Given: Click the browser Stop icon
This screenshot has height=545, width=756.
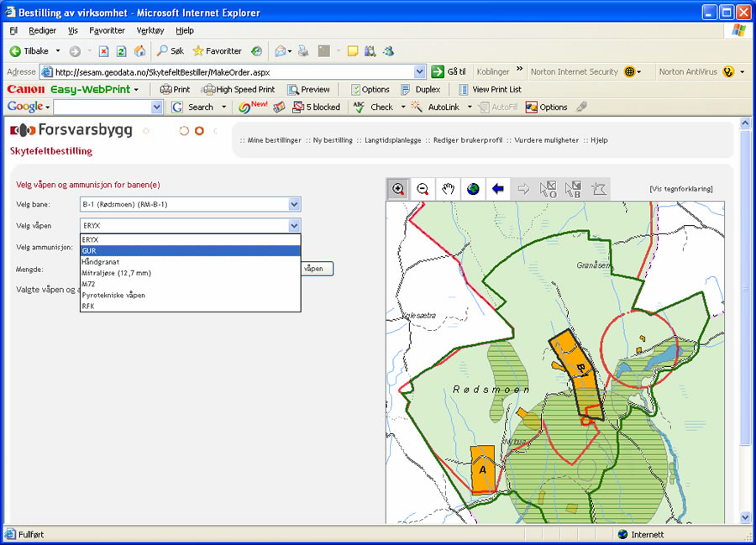Looking at the screenshot, I should pos(104,51).
